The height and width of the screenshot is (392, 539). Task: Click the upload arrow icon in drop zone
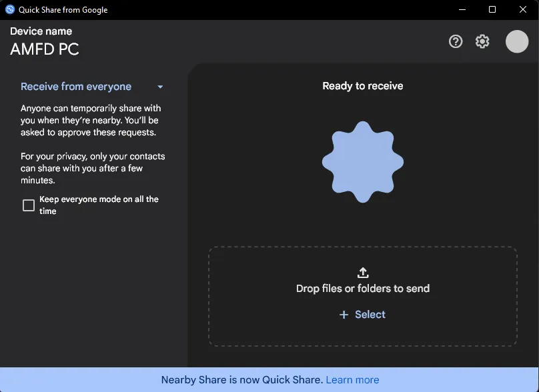(363, 272)
